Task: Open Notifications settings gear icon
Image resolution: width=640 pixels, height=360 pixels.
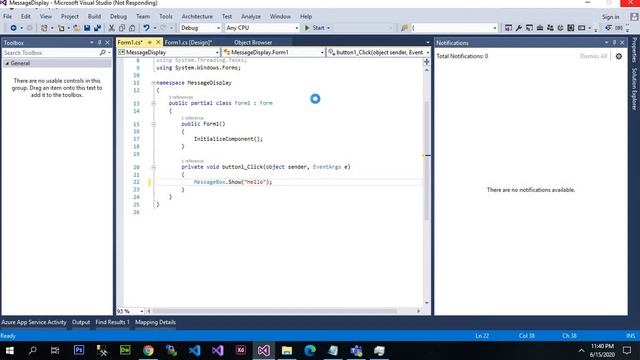Action: click(x=619, y=56)
